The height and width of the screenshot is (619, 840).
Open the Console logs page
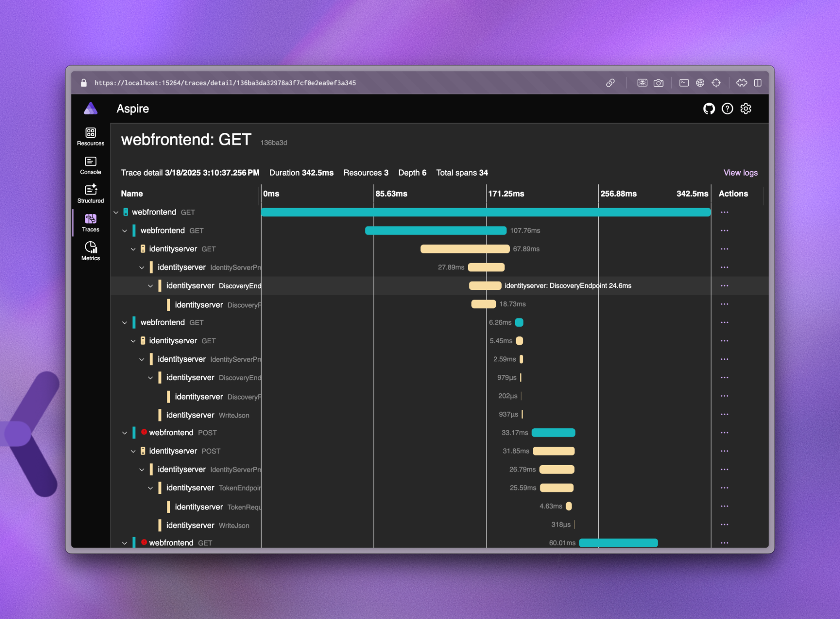pyautogui.click(x=90, y=166)
